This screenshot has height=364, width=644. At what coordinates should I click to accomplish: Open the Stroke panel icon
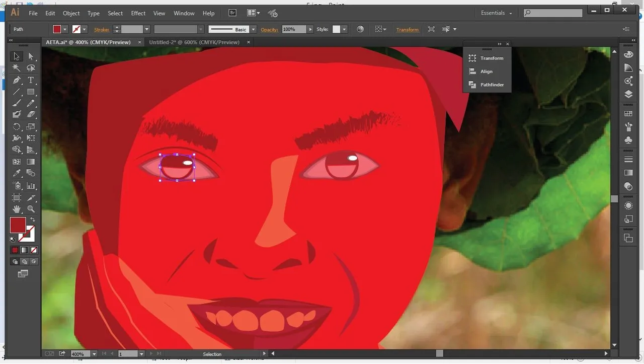[628, 160]
